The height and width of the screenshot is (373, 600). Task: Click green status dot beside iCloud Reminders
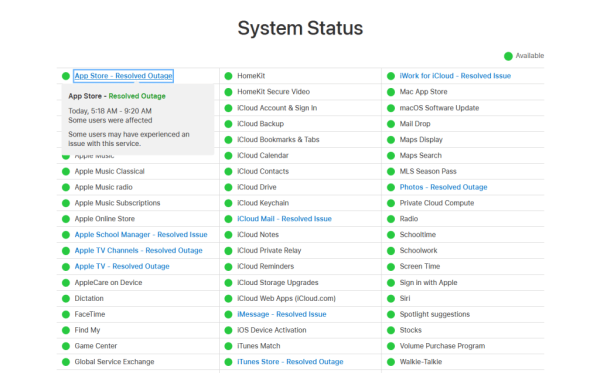(x=228, y=267)
